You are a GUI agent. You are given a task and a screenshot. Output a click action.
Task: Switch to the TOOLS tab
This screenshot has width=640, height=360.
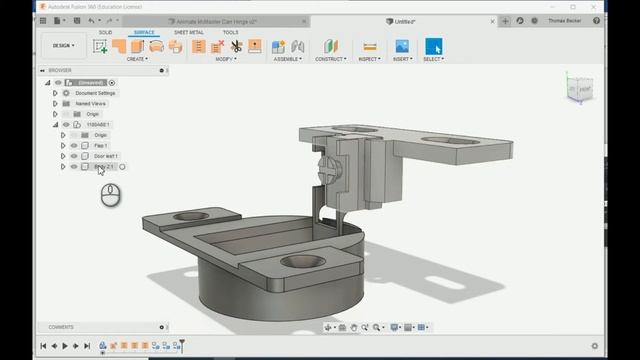point(230,32)
